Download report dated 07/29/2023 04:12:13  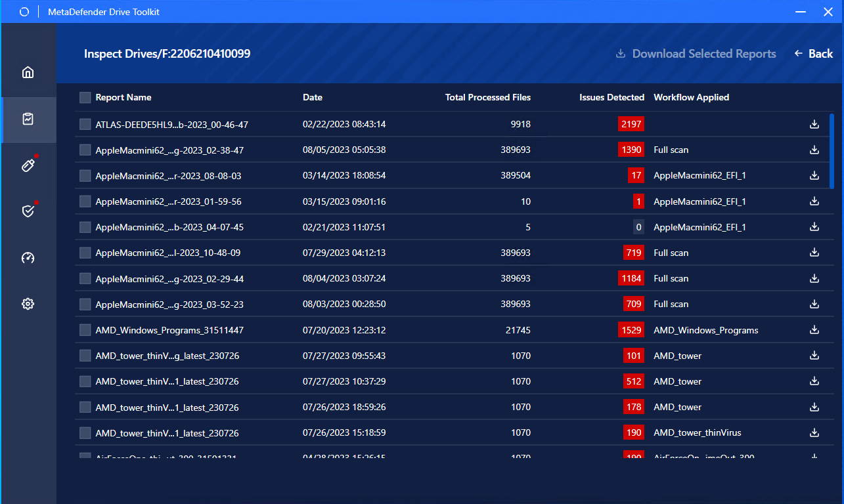coord(814,253)
